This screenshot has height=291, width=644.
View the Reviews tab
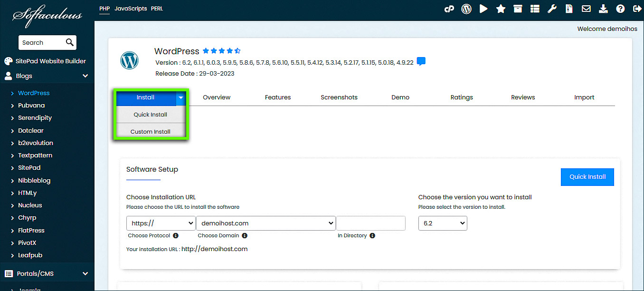pyautogui.click(x=523, y=97)
